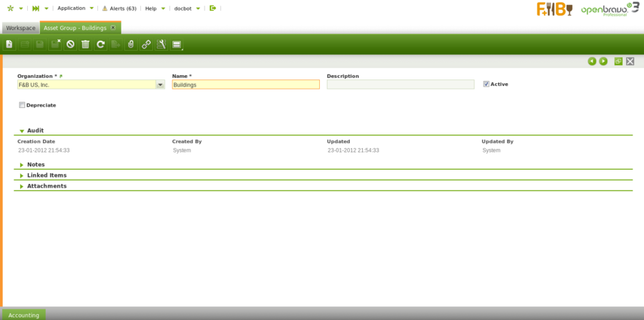
Task: Uncheck the Active checkbox
Action: pos(487,84)
